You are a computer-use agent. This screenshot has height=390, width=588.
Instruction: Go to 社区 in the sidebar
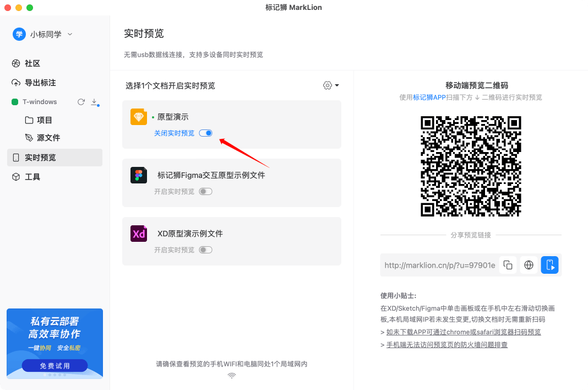32,63
